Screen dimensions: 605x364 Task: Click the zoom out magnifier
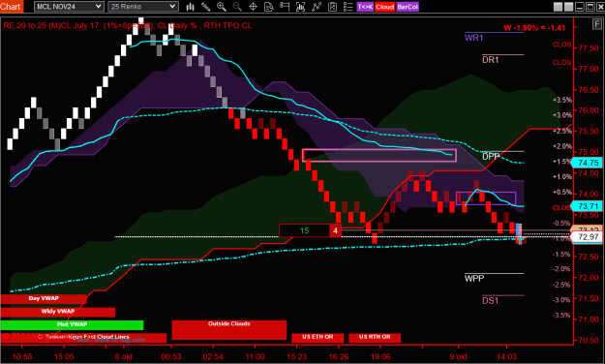click(x=237, y=7)
